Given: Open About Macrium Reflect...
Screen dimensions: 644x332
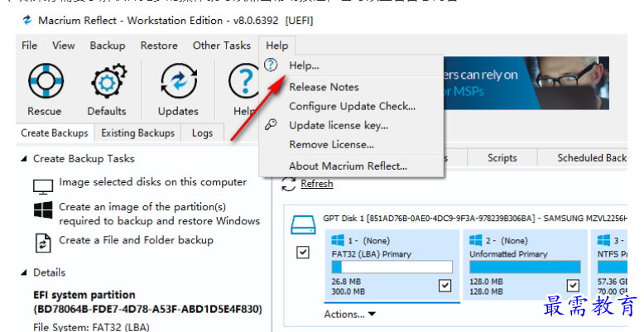Looking at the screenshot, I should click(x=352, y=166).
